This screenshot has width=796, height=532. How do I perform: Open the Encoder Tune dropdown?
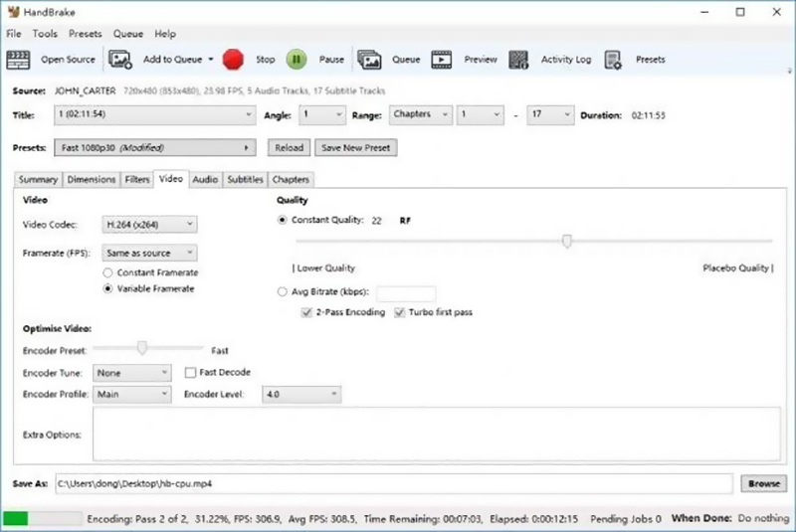coord(132,373)
